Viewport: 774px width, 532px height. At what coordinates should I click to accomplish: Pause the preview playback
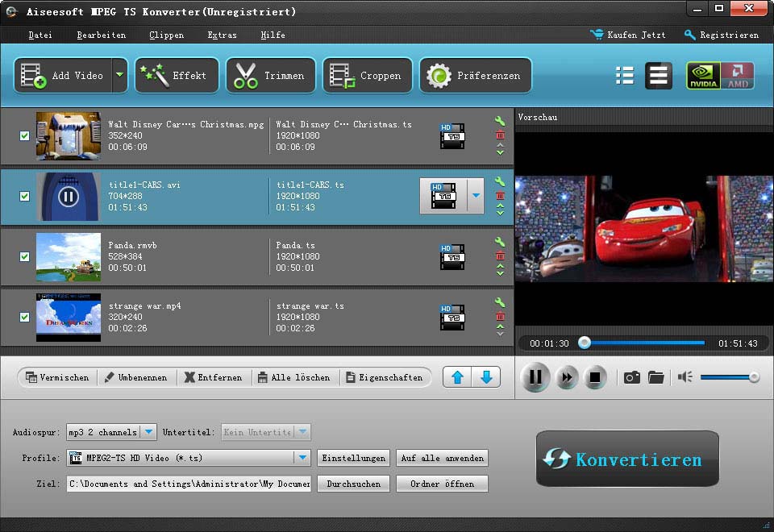[x=535, y=377]
